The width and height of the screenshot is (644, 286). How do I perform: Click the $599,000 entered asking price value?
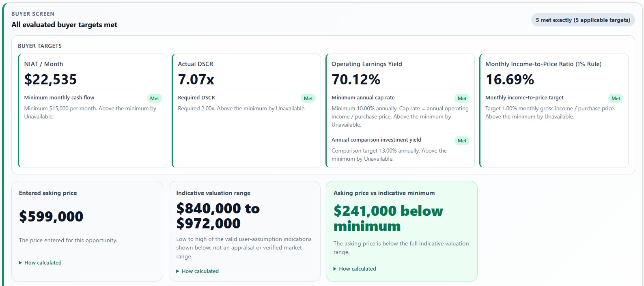pos(51,217)
